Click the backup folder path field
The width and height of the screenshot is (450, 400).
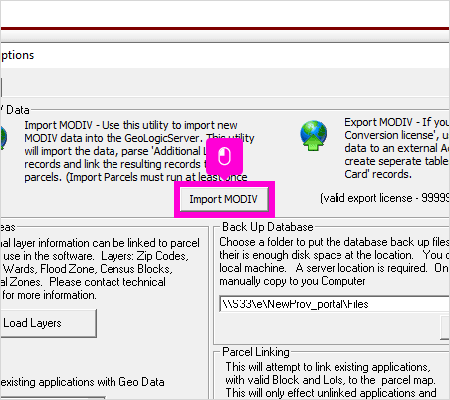tap(334, 304)
